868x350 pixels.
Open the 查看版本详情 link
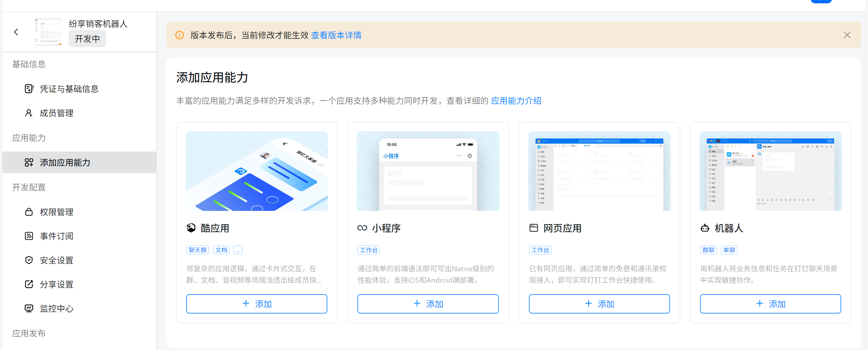pos(336,35)
